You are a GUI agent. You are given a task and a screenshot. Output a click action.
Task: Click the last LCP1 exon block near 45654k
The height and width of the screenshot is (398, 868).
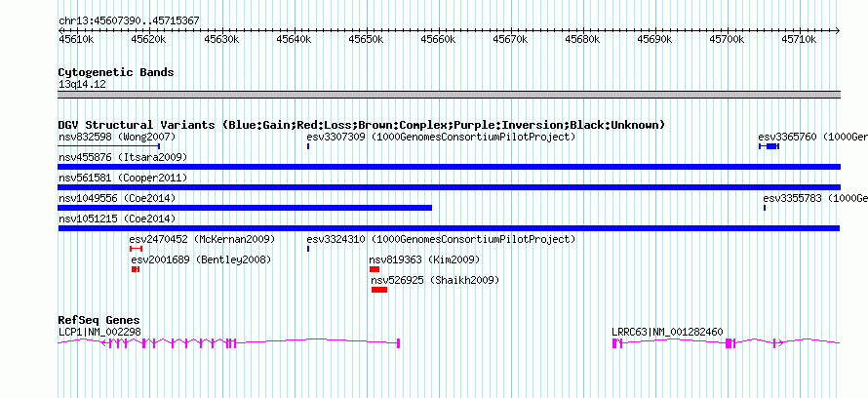click(x=399, y=343)
